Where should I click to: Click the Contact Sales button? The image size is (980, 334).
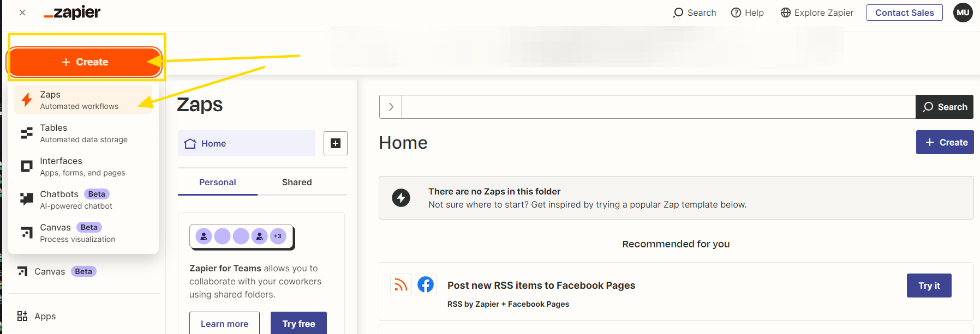(x=904, y=13)
